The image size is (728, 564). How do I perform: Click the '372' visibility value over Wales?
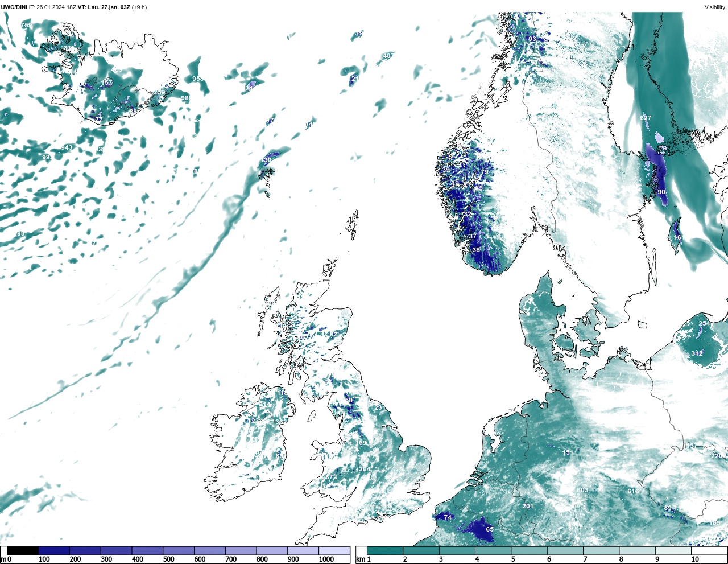[x=331, y=477]
